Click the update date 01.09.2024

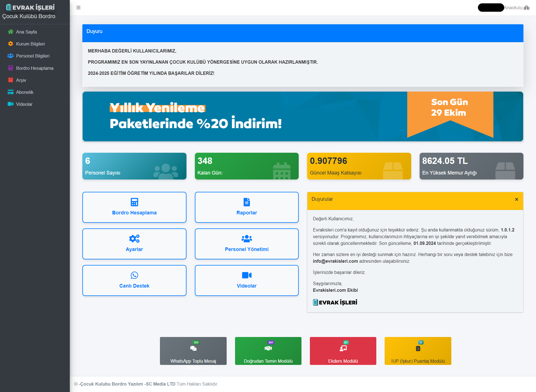coord(425,243)
